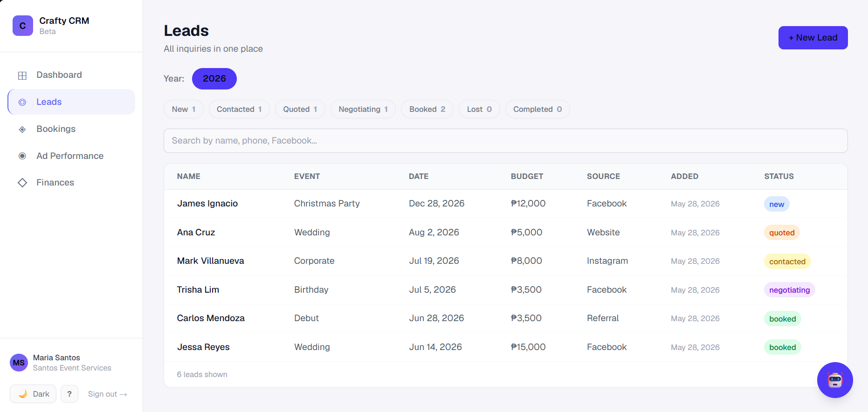Click the Crafty CRM logo icon
868x412 pixels.
pyautogui.click(x=23, y=26)
